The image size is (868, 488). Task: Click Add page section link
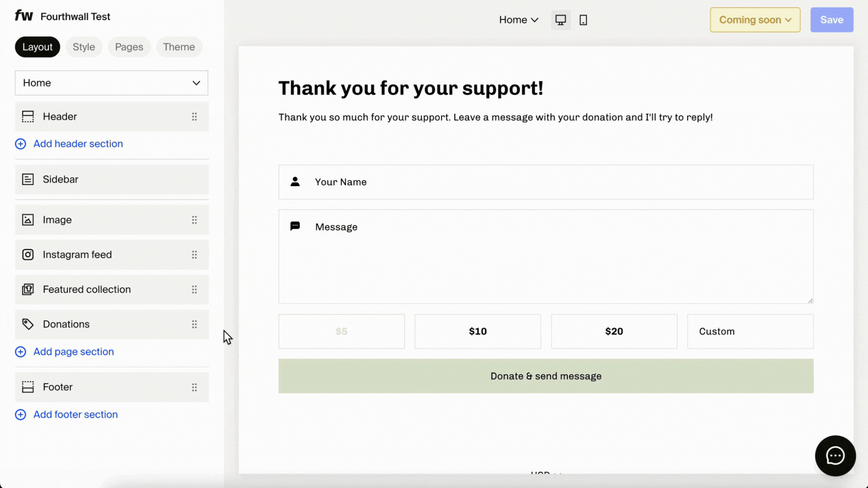pyautogui.click(x=73, y=352)
